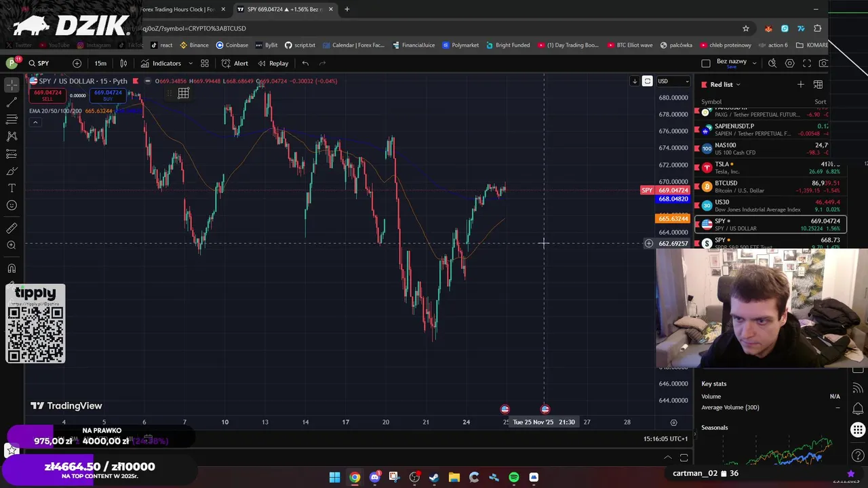Image resolution: width=868 pixels, height=488 pixels.
Task: Open the quick search icon
Action: point(772,63)
